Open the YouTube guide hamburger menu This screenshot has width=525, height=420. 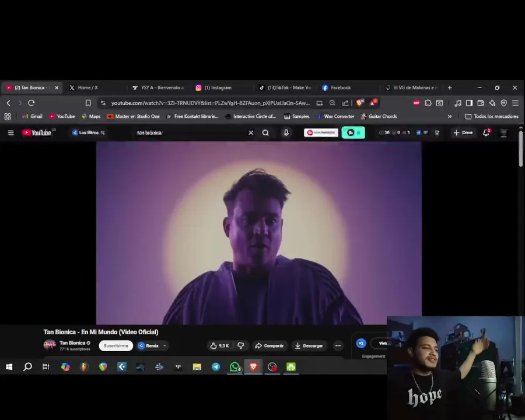click(10, 132)
